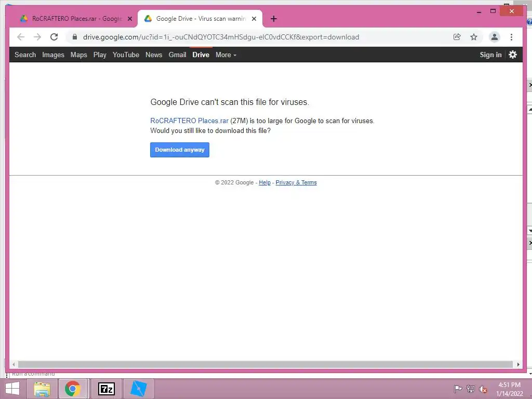Close the Virus scan warning tab
This screenshot has width=532, height=399.
coord(254,19)
